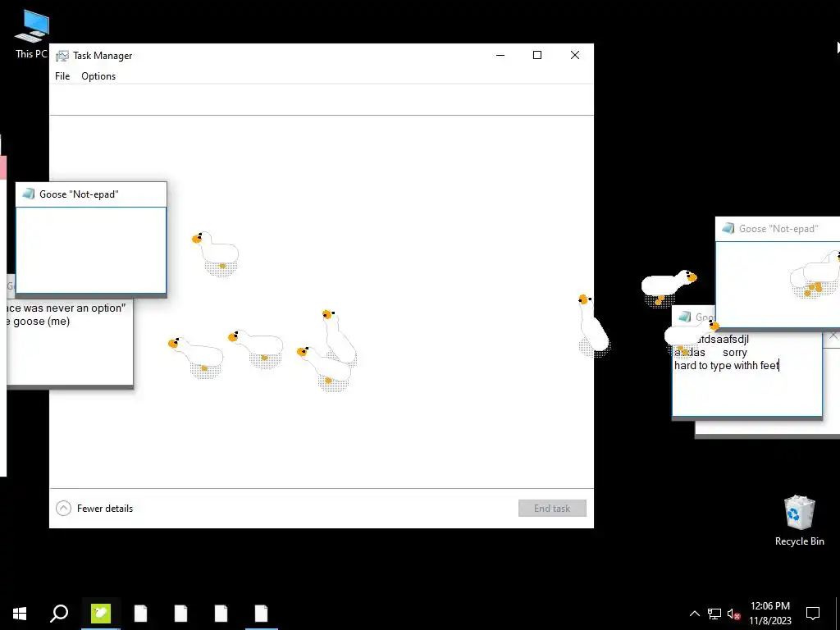Close the Task Manager window

click(x=575, y=55)
